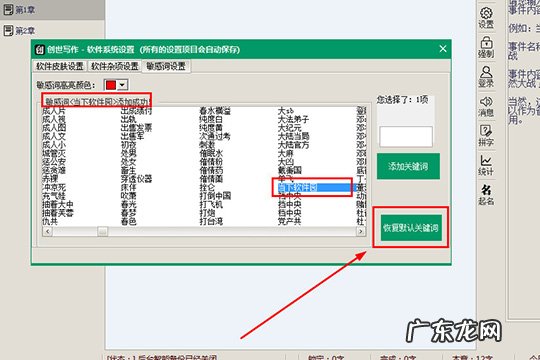540x360 pixels.
Task: Select 大陆当局 in the word list
Action: point(293,136)
